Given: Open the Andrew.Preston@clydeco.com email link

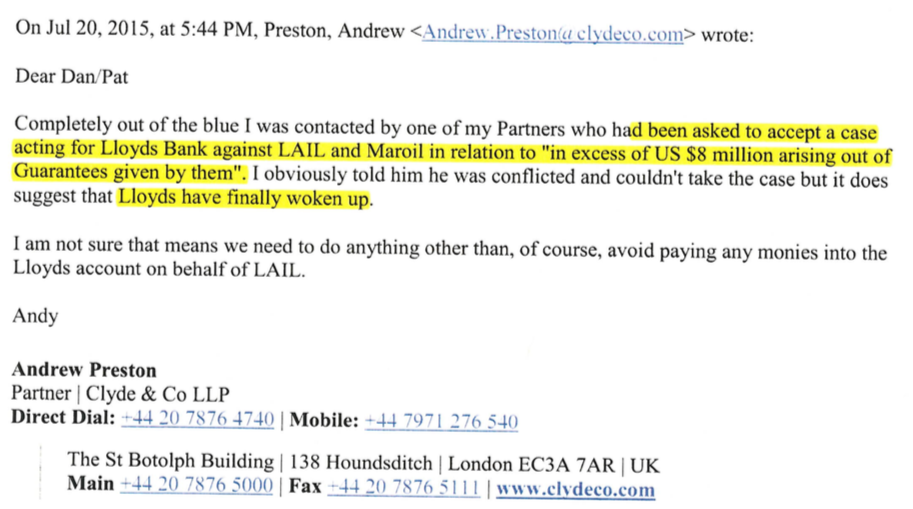Looking at the screenshot, I should (x=553, y=33).
